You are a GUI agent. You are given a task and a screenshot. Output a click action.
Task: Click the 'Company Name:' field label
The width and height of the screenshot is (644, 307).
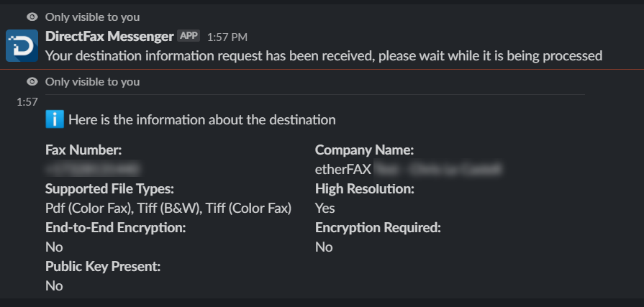[x=364, y=150]
